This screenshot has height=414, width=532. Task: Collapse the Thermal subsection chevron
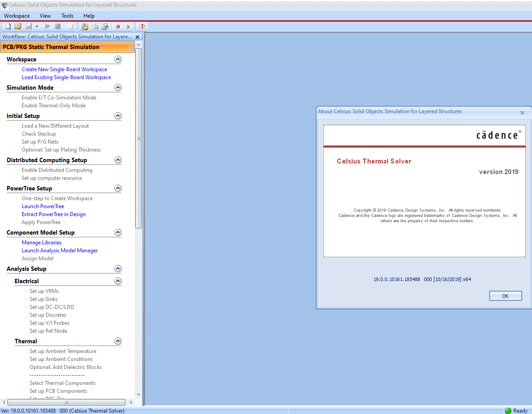click(x=118, y=341)
